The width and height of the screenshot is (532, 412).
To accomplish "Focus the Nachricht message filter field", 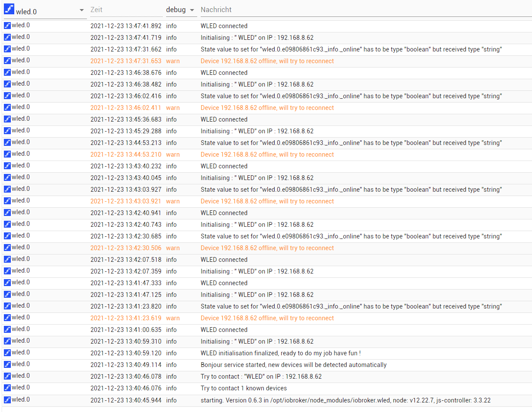I will point(365,10).
